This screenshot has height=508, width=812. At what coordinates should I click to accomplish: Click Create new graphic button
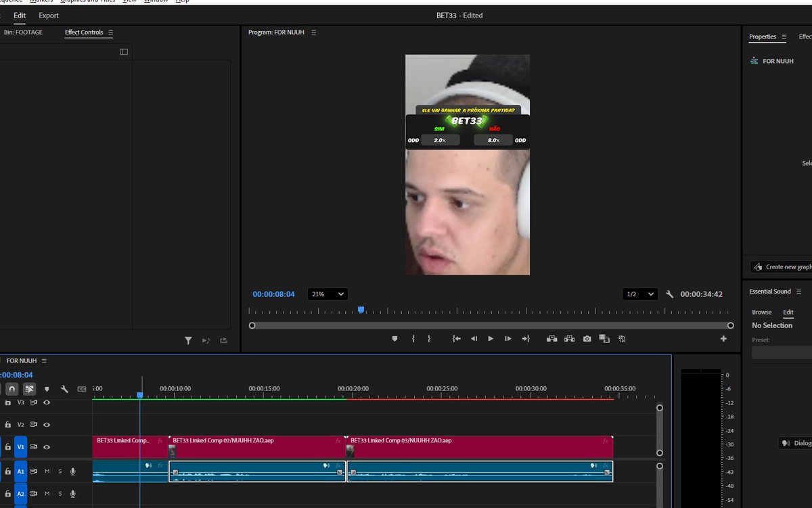pos(781,267)
